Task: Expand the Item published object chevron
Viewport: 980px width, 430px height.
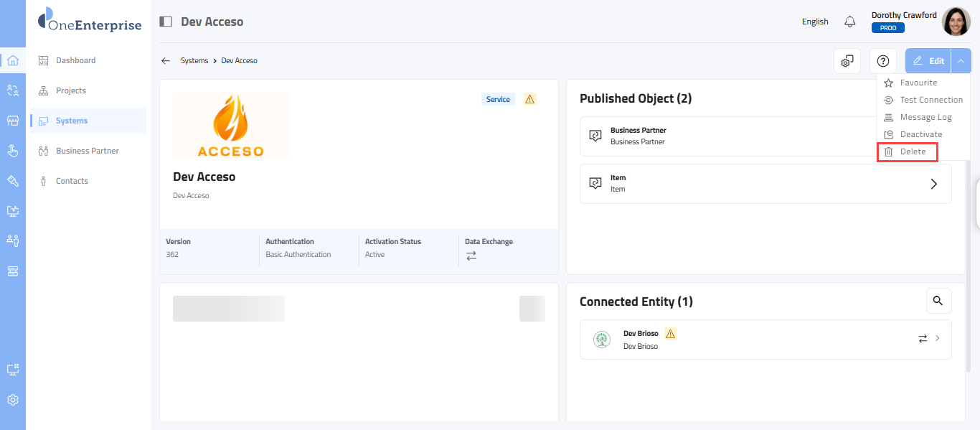Action: [933, 184]
